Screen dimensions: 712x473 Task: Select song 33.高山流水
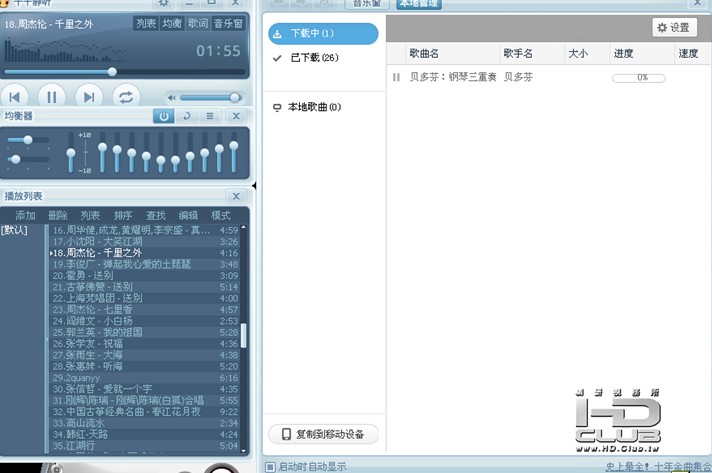click(x=144, y=423)
